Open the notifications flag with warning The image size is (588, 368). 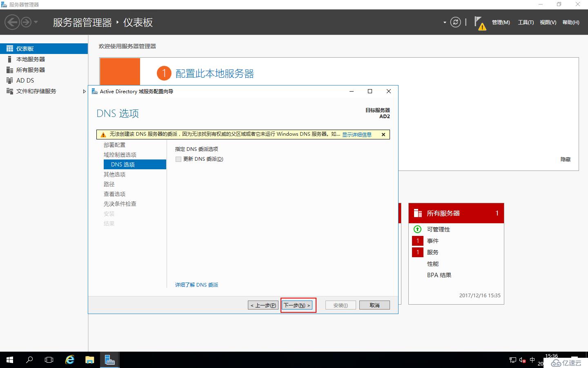point(480,23)
